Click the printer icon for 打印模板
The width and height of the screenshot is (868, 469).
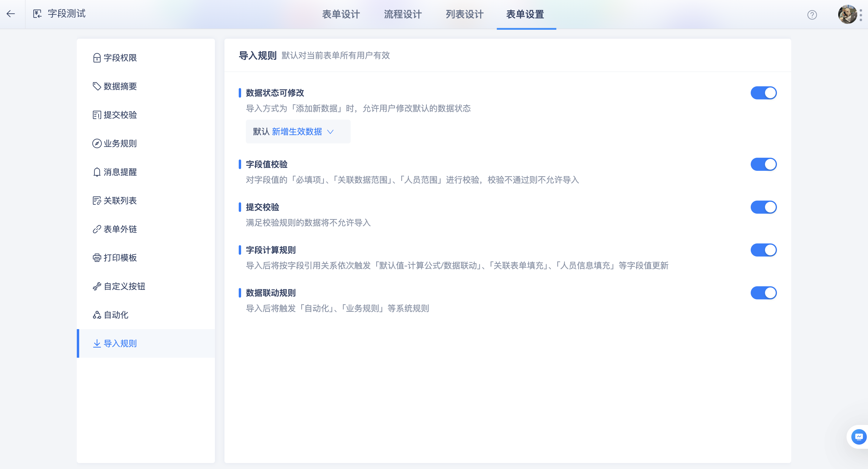[97, 258]
